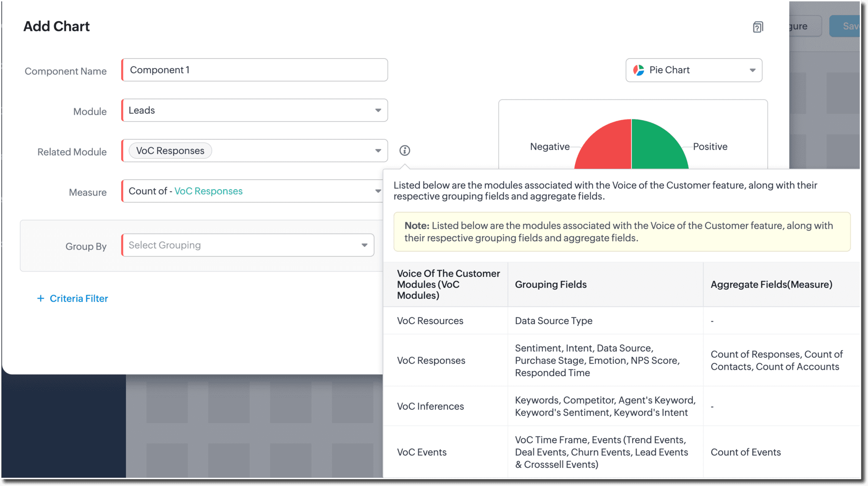This screenshot has width=868, height=486.
Task: Expand the Related Module dropdown arrow
Action: tap(378, 151)
